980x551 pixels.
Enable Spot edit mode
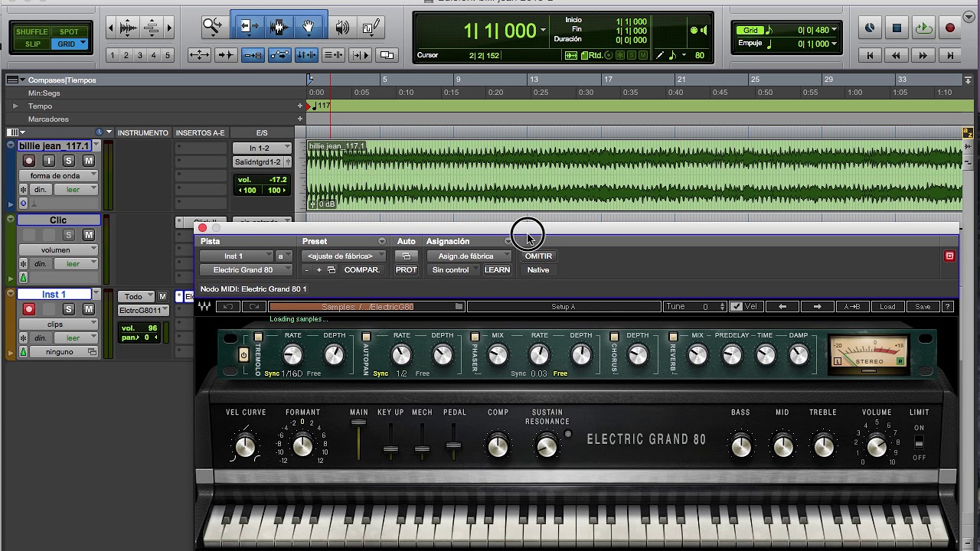[69, 31]
